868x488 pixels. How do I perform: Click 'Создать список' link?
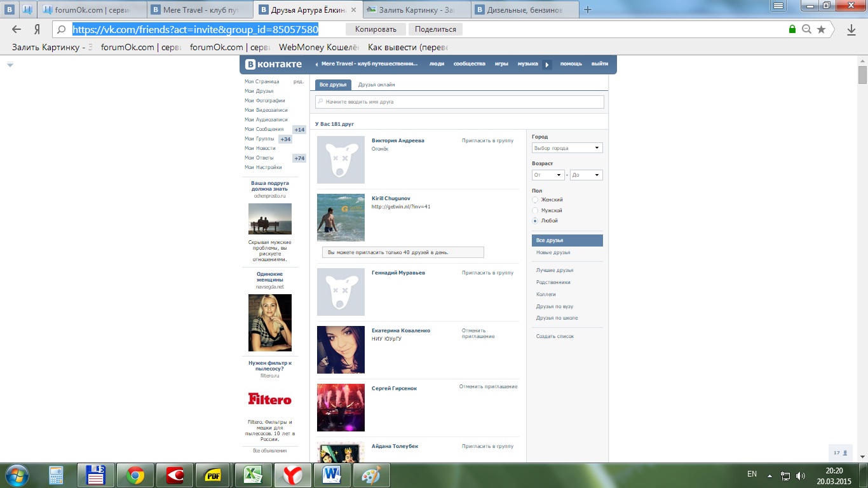click(555, 336)
